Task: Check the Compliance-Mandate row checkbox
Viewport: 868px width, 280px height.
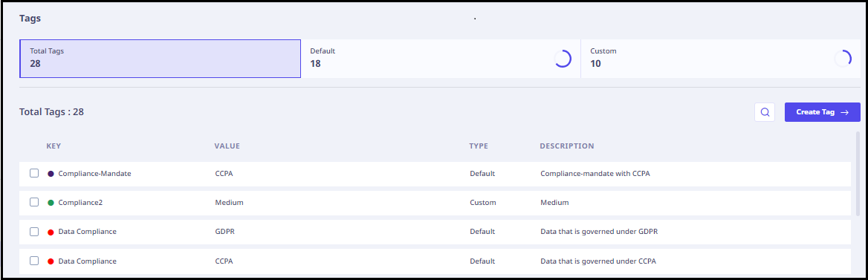Action: [34, 173]
